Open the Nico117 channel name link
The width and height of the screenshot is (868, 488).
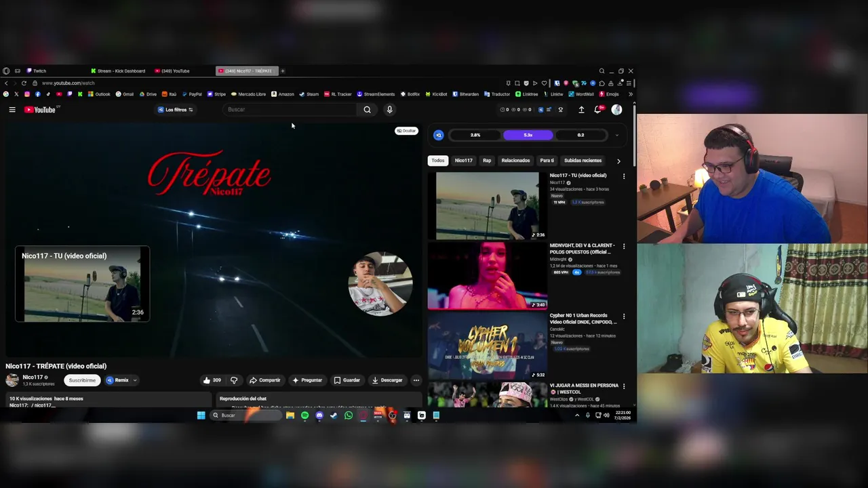pos(33,378)
